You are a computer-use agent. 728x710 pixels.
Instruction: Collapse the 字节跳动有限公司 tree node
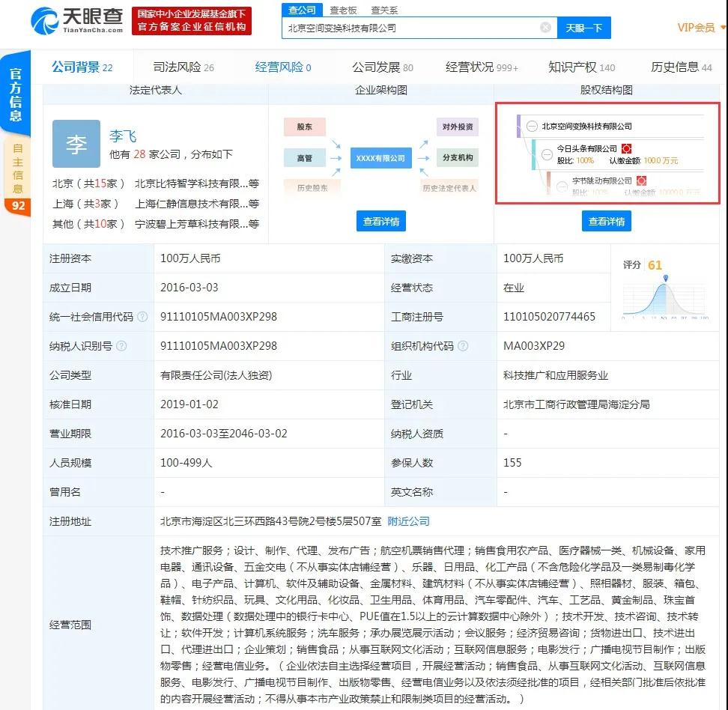[562, 186]
